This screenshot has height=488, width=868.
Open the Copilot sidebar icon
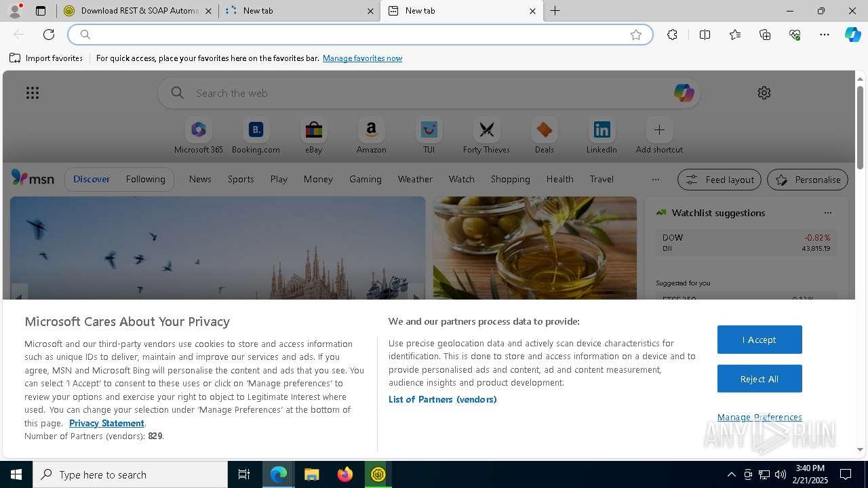853,35
